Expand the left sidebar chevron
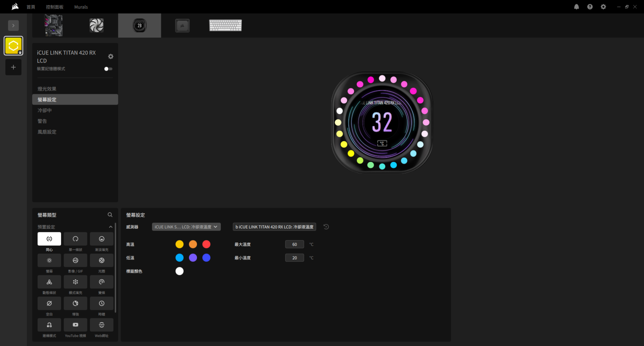 (x=13, y=25)
